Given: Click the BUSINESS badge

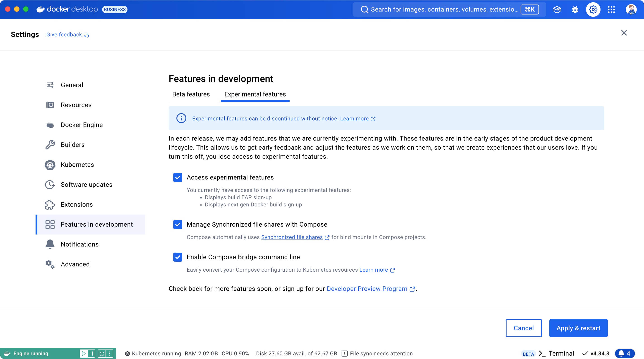Looking at the screenshot, I should (115, 10).
